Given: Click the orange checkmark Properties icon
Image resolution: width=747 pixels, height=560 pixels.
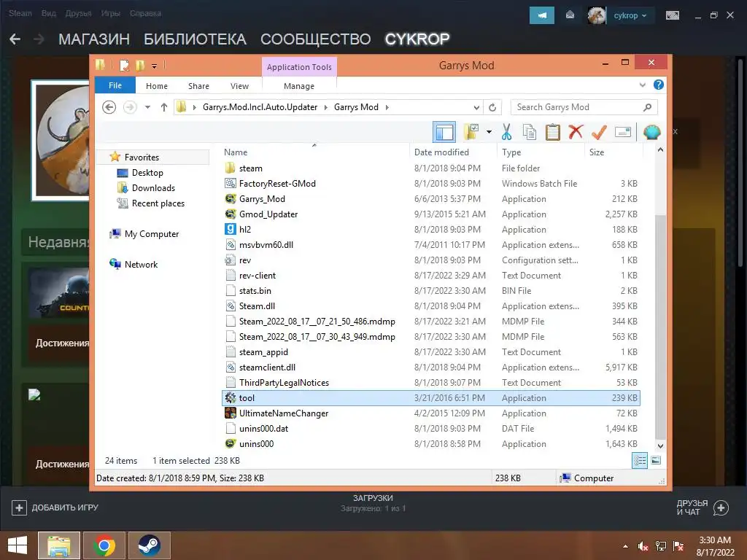Looking at the screenshot, I should tap(599, 132).
